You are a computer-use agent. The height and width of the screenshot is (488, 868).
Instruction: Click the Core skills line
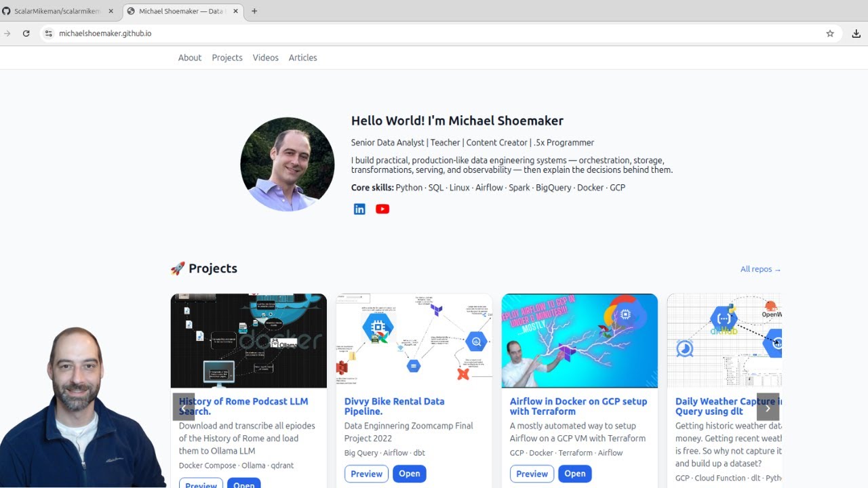[488, 187]
